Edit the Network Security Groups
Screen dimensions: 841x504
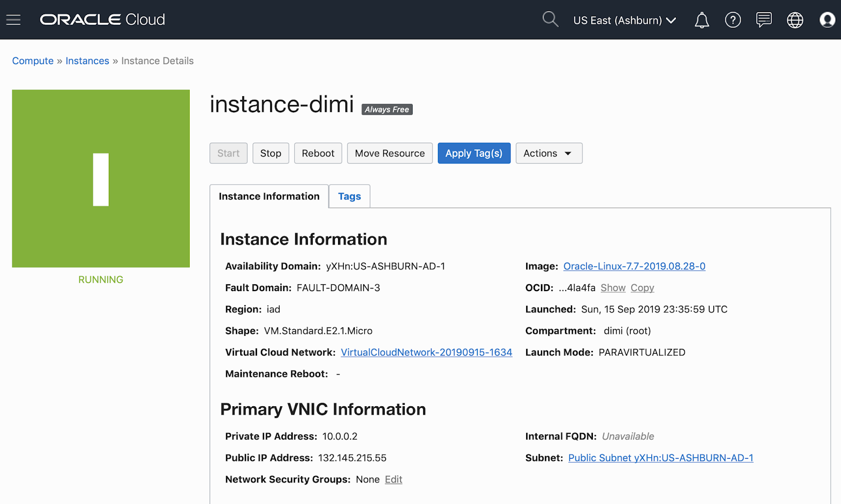click(393, 479)
